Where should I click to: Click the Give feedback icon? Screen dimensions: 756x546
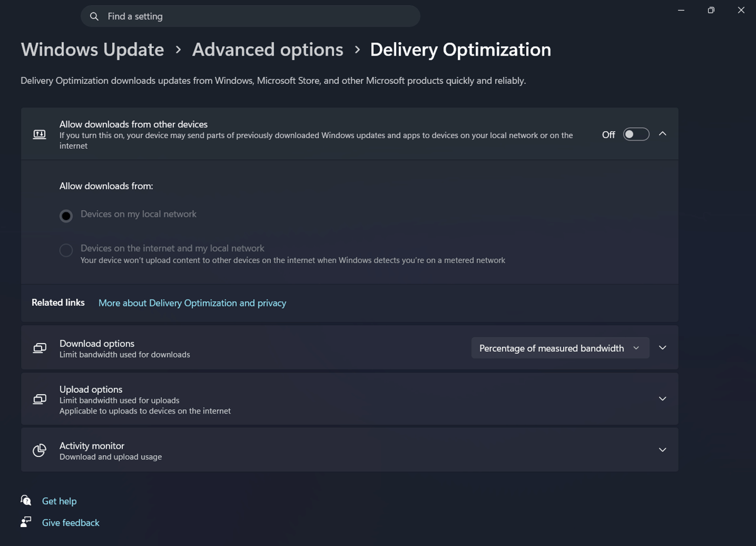click(26, 522)
